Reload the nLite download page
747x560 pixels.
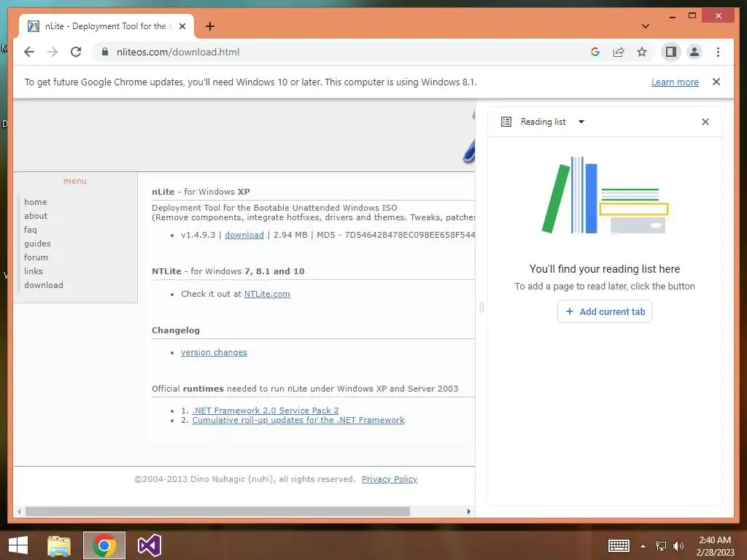pyautogui.click(x=76, y=52)
